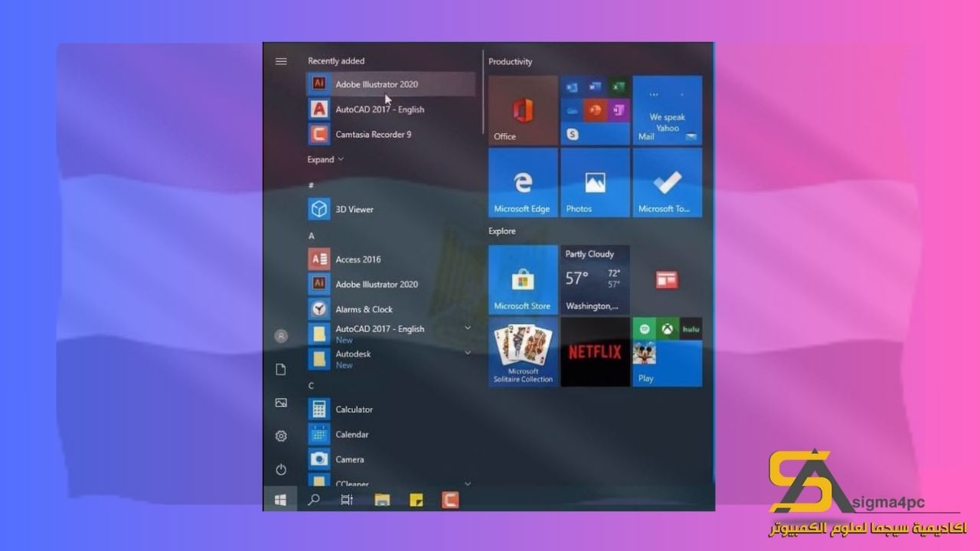Viewport: 980px width, 551px height.
Task: Click the Productivity group heading
Action: (510, 62)
